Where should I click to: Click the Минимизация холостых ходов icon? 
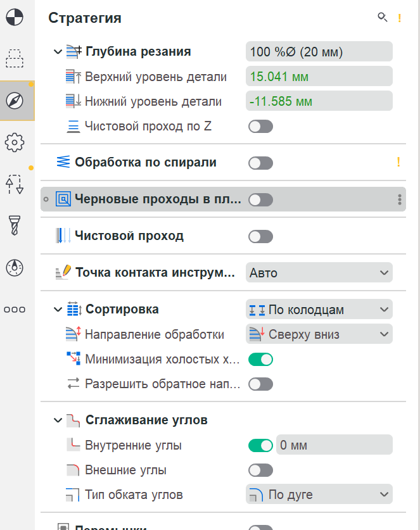click(x=73, y=358)
